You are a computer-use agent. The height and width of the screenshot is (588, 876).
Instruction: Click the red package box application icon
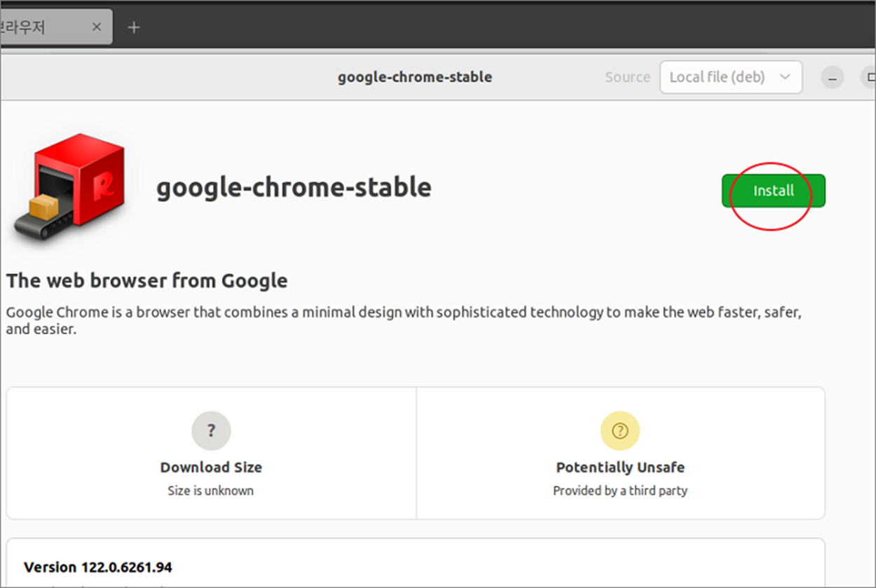coord(69,188)
